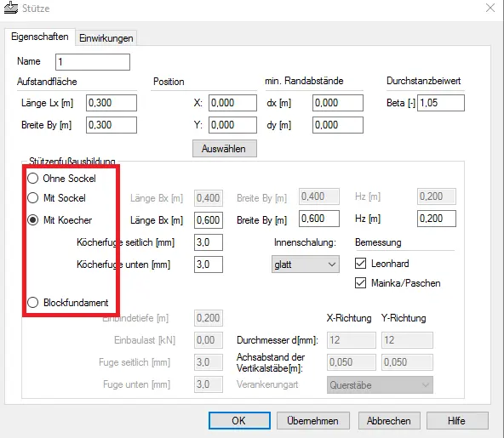Image resolution: width=504 pixels, height=438 pixels.
Task: Open Hilfe button for help
Action: pos(457,421)
